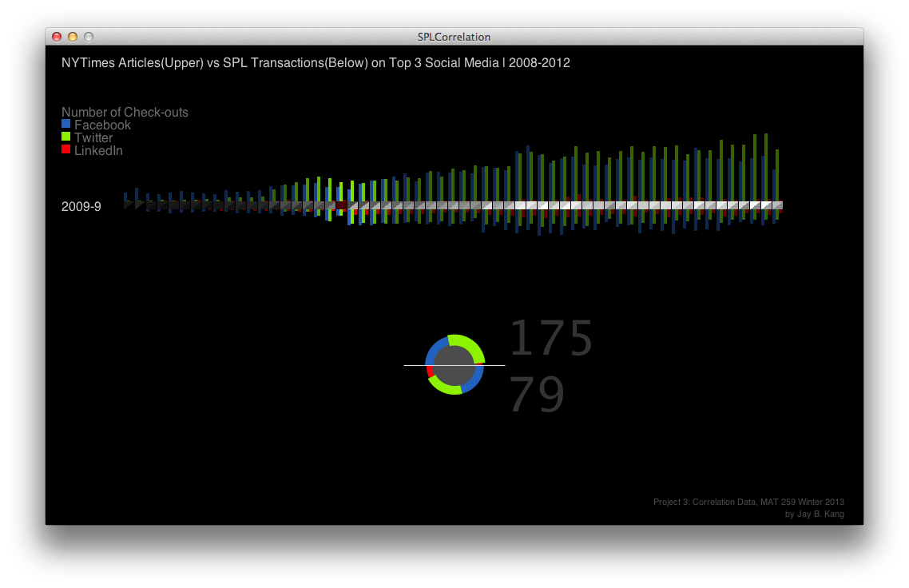Click the last timeline cell at the far right
Image resolution: width=909 pixels, height=588 pixels.
(777, 205)
